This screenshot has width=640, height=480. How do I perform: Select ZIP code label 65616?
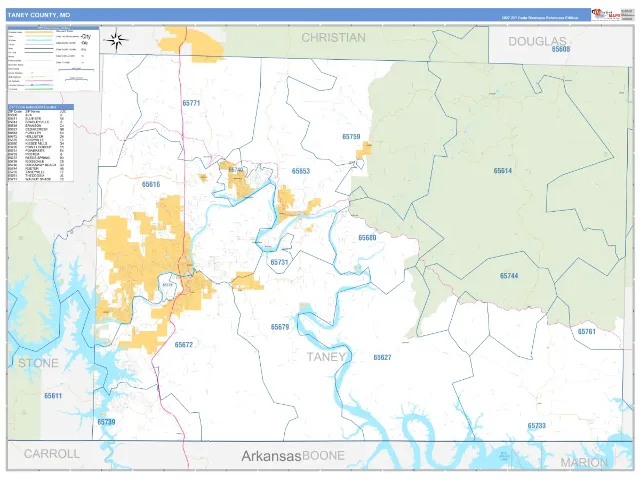[x=151, y=184]
